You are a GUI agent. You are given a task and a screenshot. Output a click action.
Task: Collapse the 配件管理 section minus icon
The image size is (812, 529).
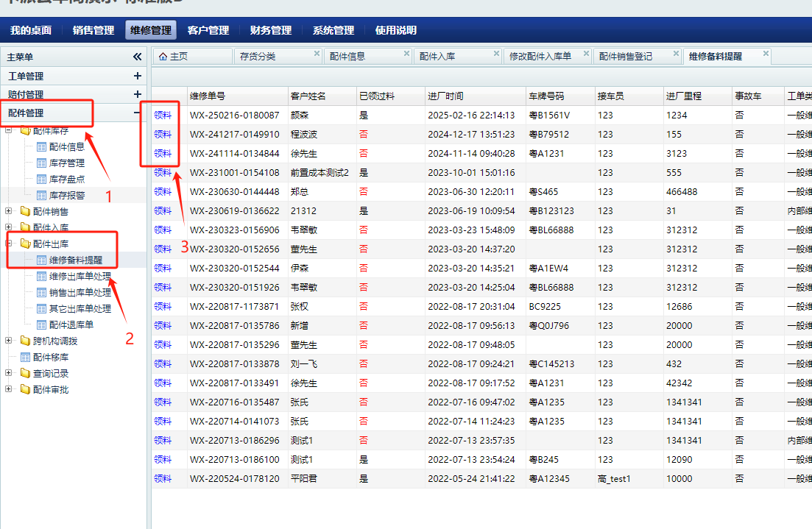(x=137, y=113)
